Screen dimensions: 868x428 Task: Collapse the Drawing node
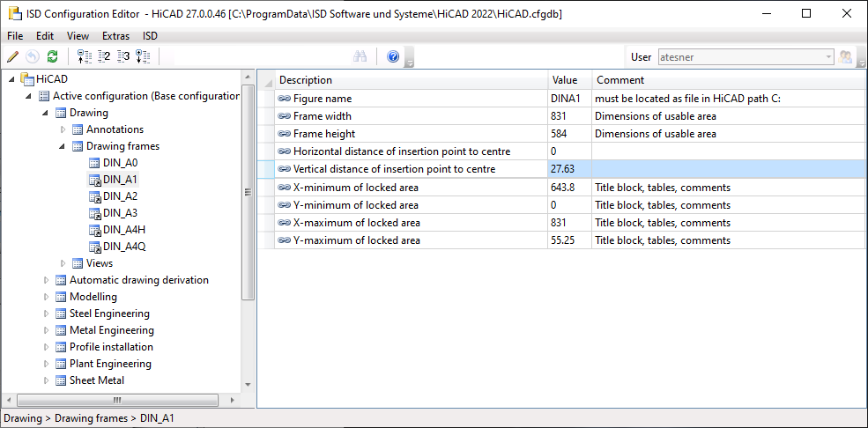click(x=46, y=113)
